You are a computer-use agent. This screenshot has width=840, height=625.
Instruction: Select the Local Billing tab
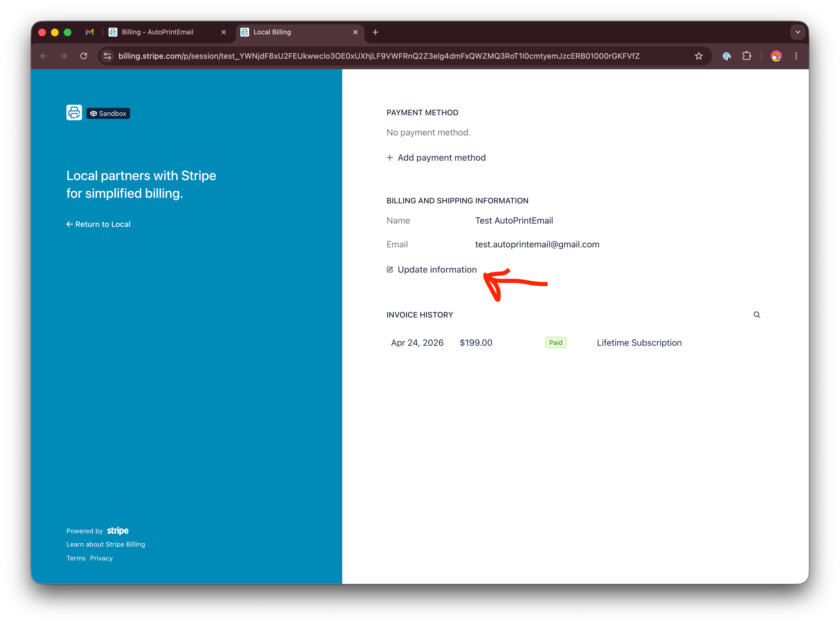coord(300,32)
